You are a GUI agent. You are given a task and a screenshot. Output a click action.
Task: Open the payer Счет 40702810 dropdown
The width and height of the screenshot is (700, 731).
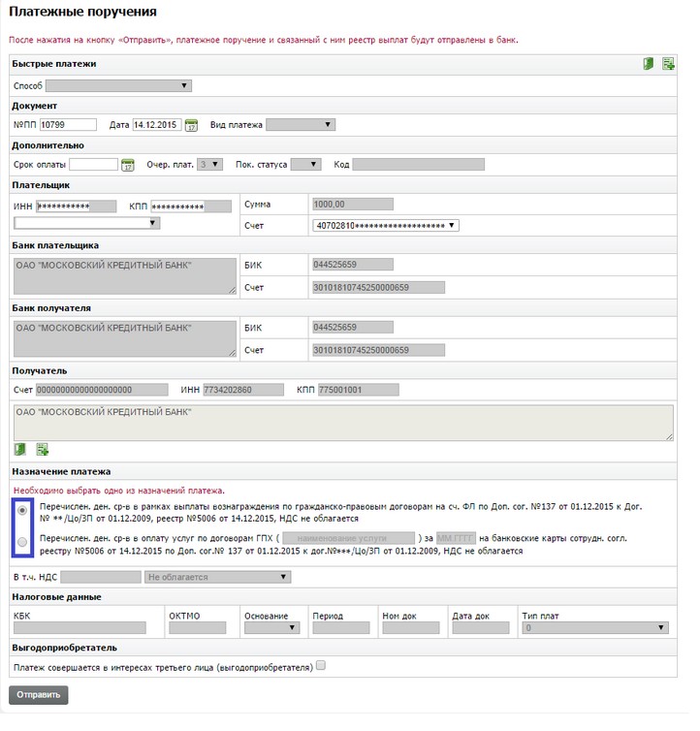pyautogui.click(x=386, y=226)
